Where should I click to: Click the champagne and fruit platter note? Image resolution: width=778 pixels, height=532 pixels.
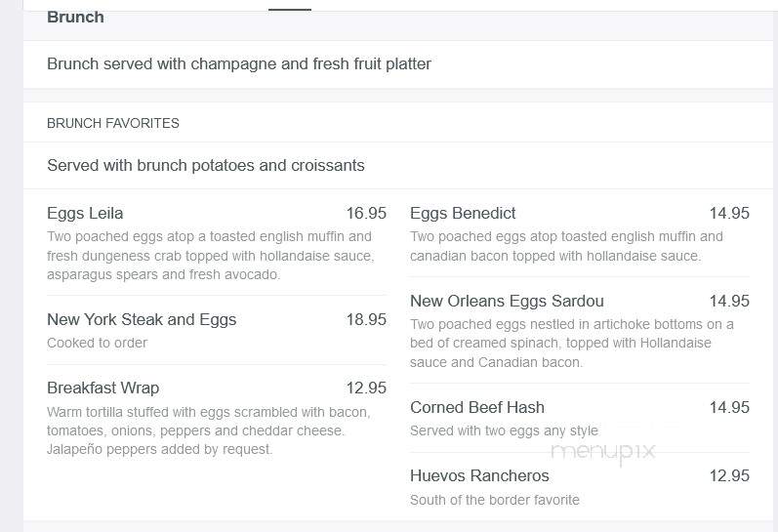(x=238, y=64)
